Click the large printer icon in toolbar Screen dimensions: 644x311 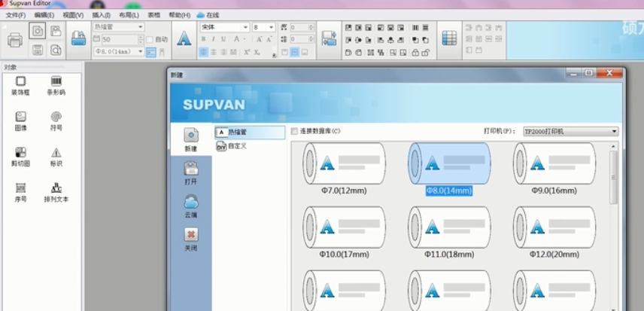coord(15,40)
